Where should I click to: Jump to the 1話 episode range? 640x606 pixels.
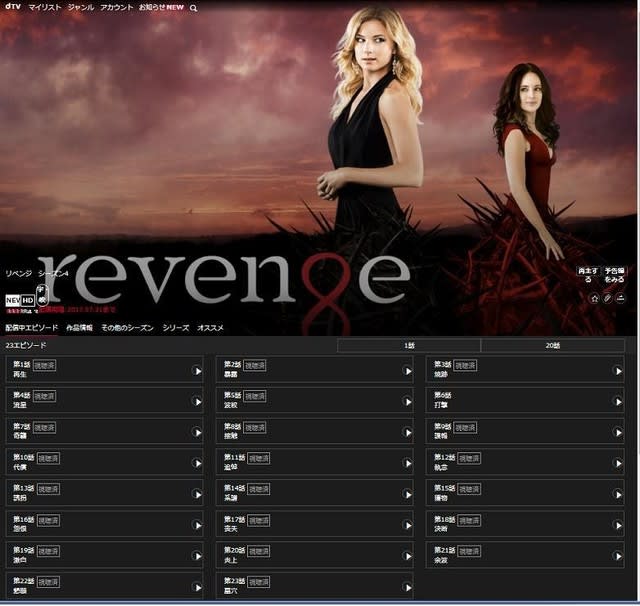tap(409, 345)
